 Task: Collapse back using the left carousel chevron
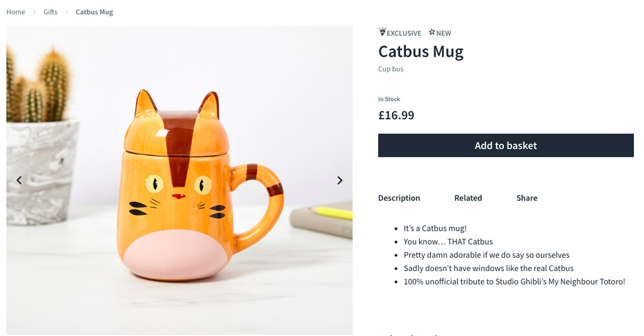coord(19,180)
